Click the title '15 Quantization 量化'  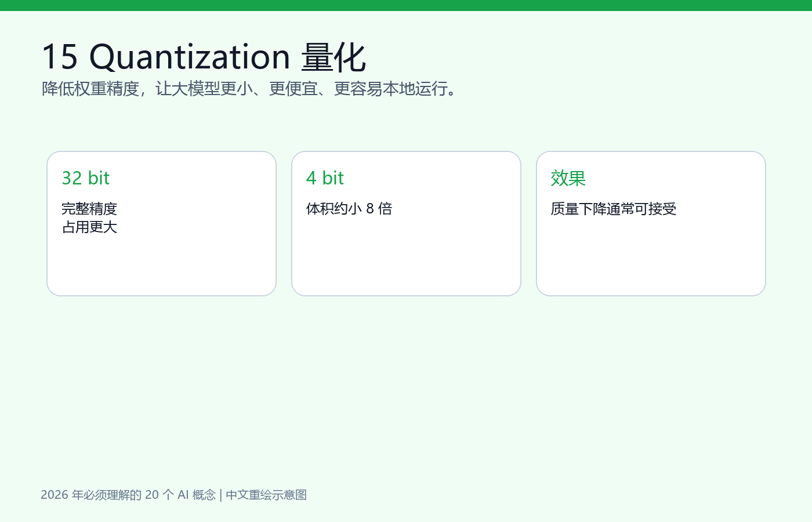coord(204,57)
